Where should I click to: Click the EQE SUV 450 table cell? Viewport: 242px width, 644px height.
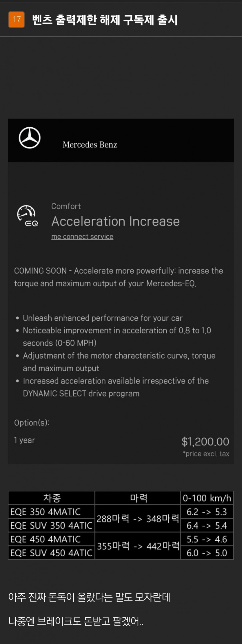coord(51,553)
